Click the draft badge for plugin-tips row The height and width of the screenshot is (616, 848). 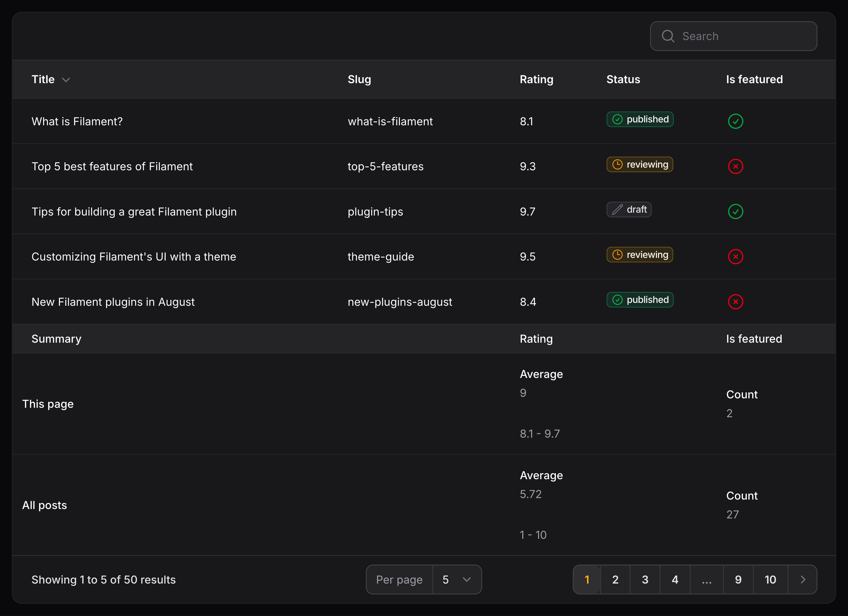pos(628,209)
